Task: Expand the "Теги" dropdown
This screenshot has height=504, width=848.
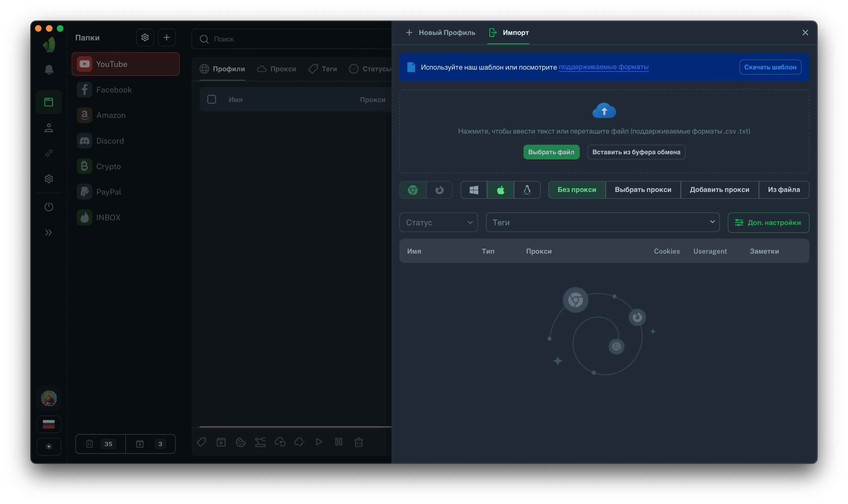Action: [x=602, y=223]
